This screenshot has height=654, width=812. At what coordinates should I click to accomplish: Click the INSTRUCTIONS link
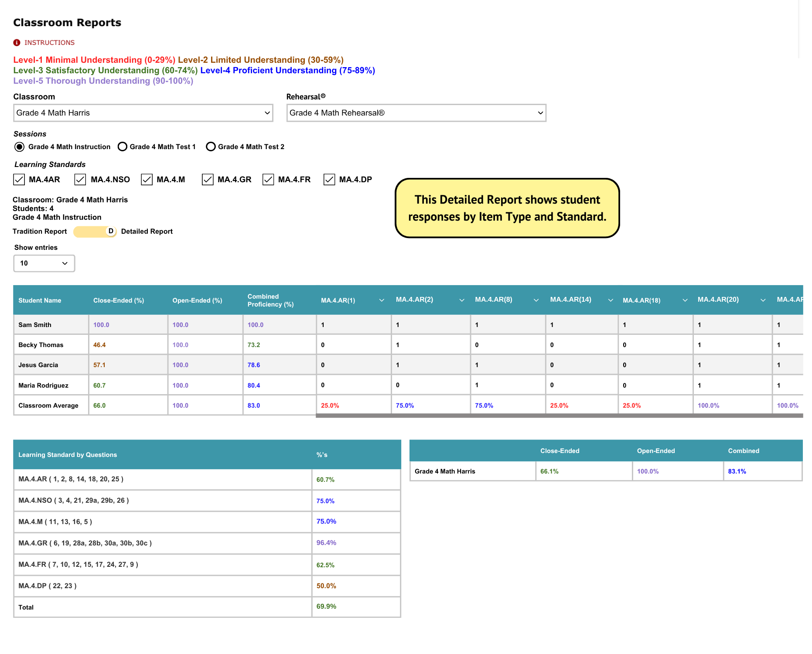50,42
